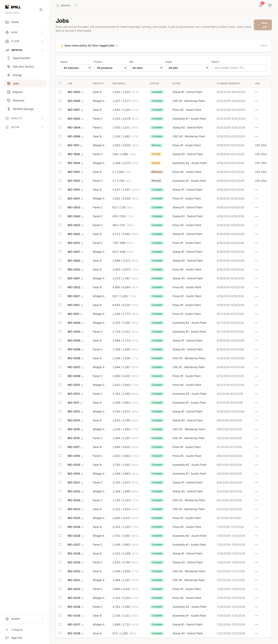
Task: Toggle dark mode moon icon
Action: pos(41,9)
